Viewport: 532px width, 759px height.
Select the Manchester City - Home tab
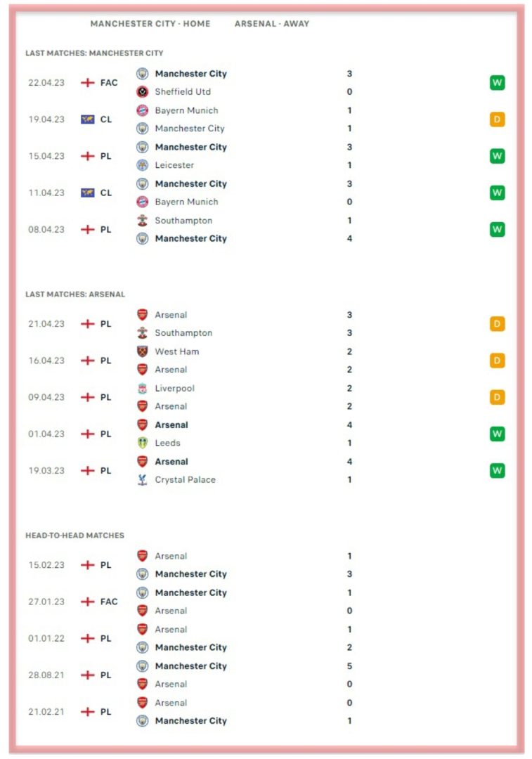pos(150,24)
